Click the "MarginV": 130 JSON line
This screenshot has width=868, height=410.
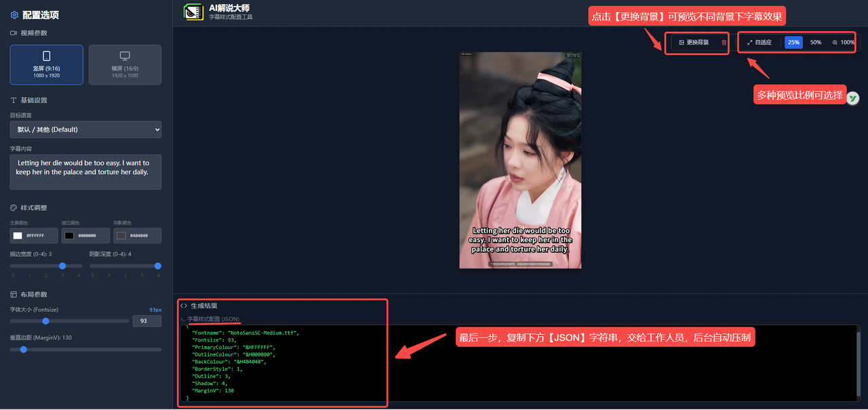point(213,390)
